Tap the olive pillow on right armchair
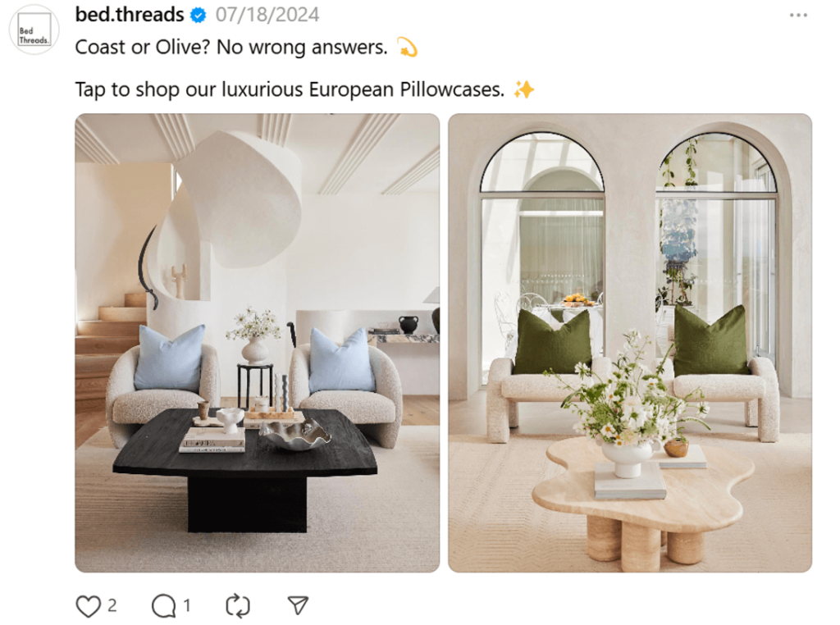 [x=710, y=340]
